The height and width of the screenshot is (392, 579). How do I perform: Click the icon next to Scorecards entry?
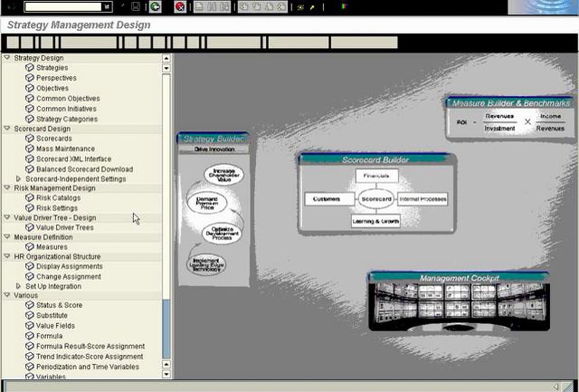[30, 139]
